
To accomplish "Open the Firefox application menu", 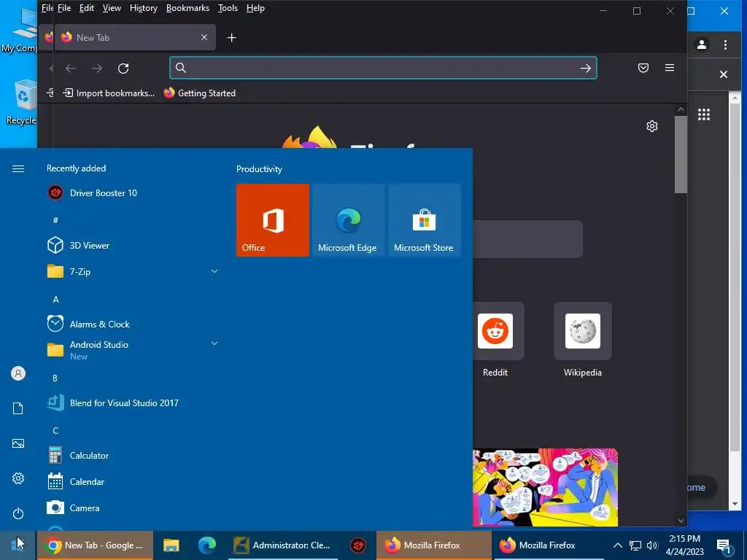I will click(670, 68).
